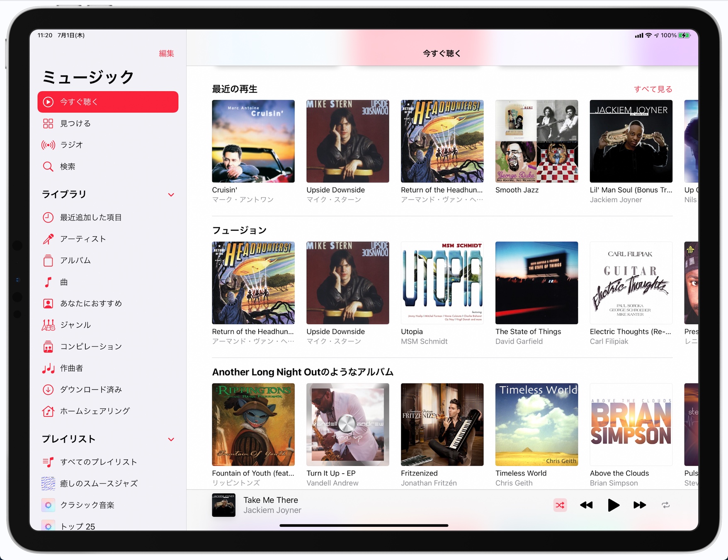728x560 pixels.
Task: Open マーク・アントワン artist text
Action: click(x=243, y=200)
